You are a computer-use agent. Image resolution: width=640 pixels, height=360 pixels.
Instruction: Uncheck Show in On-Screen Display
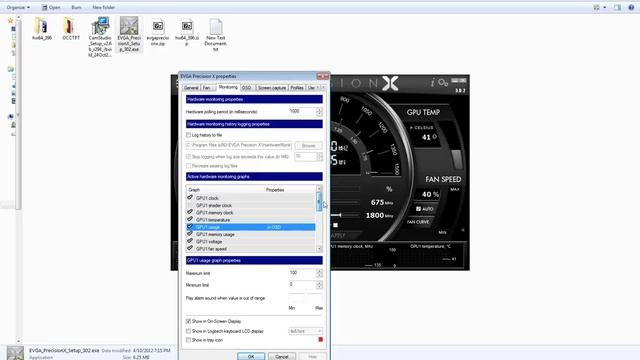tap(188, 321)
